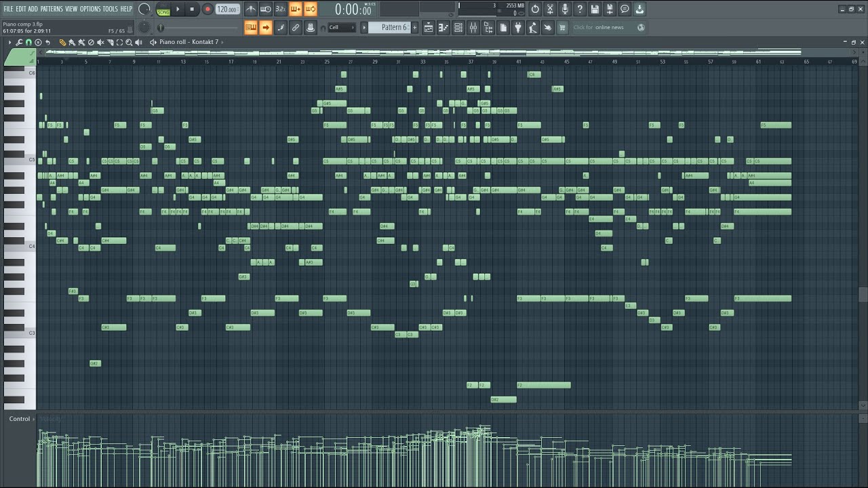
Task: Click the main volume knob
Action: [144, 9]
